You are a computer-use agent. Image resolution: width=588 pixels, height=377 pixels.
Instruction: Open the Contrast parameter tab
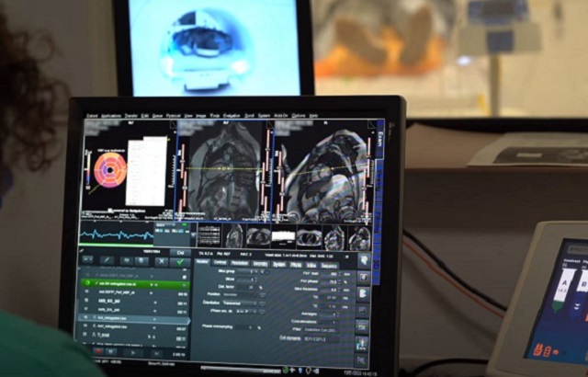[x=220, y=263]
